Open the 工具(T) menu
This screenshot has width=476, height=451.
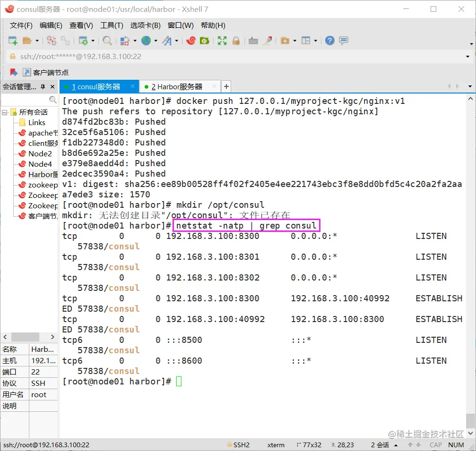[x=112, y=25]
